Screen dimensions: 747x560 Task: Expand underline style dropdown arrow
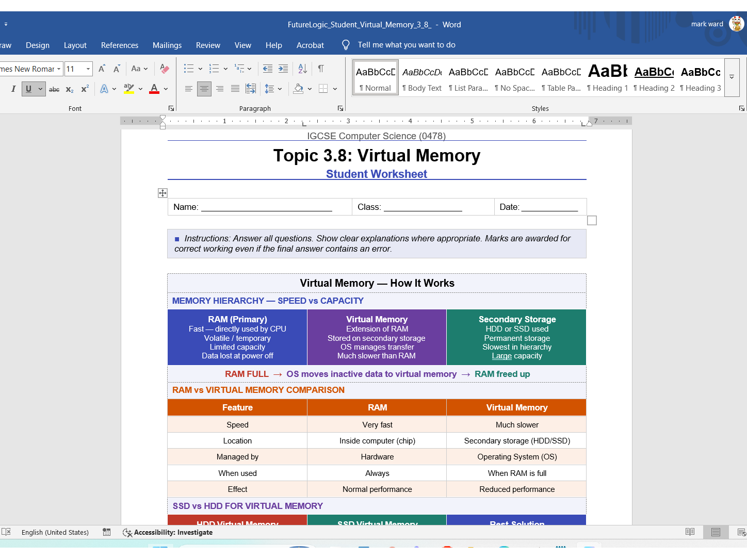(40, 89)
